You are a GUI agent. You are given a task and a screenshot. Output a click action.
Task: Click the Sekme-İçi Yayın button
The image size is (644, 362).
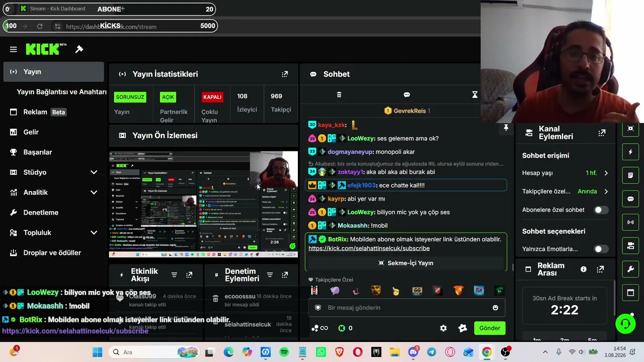(406, 263)
